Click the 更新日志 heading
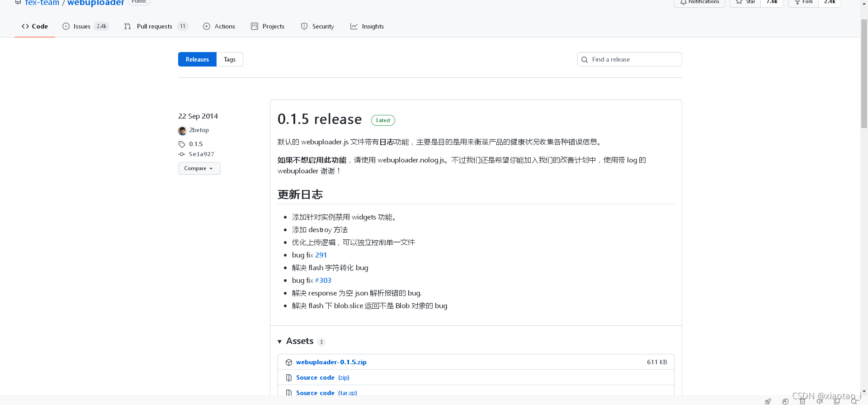This screenshot has height=405, width=868. pyautogui.click(x=300, y=195)
